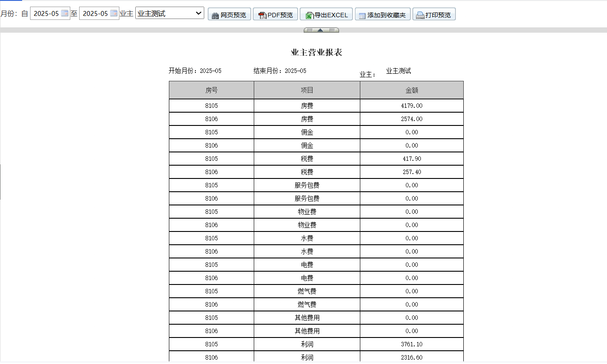Click the report title 业主营业报表
Image resolution: width=607 pixels, height=364 pixels.
coord(317,52)
